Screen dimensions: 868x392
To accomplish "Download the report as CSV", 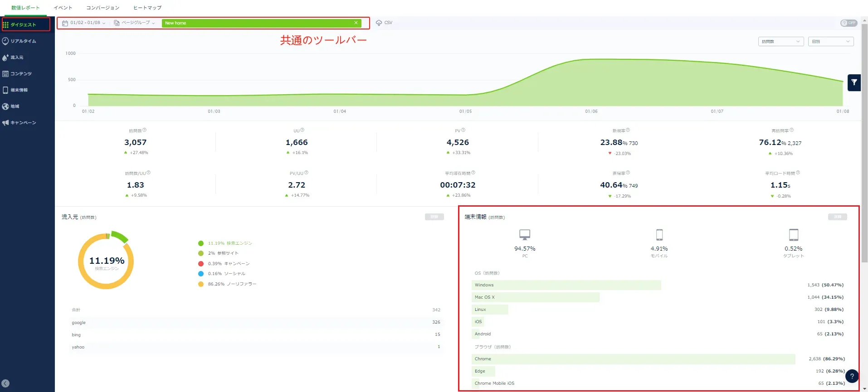I will click(384, 23).
